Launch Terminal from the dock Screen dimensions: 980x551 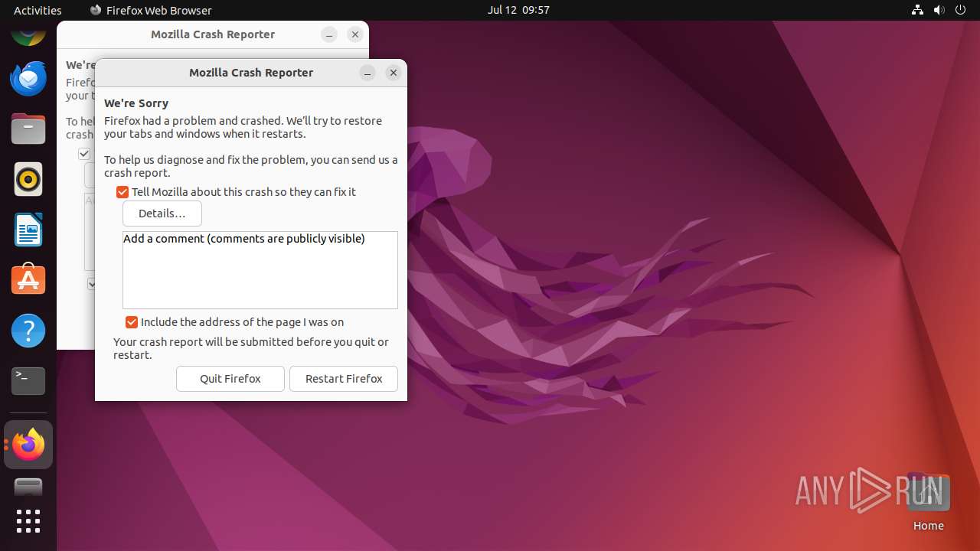[28, 381]
